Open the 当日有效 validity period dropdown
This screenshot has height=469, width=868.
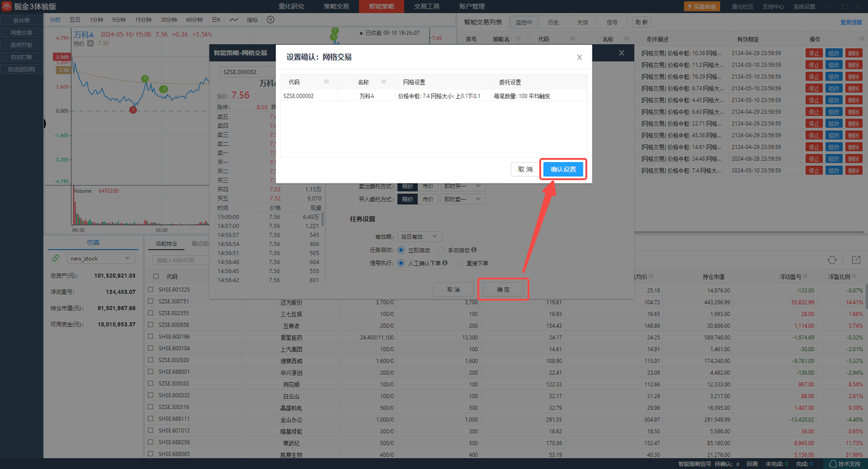(435, 237)
